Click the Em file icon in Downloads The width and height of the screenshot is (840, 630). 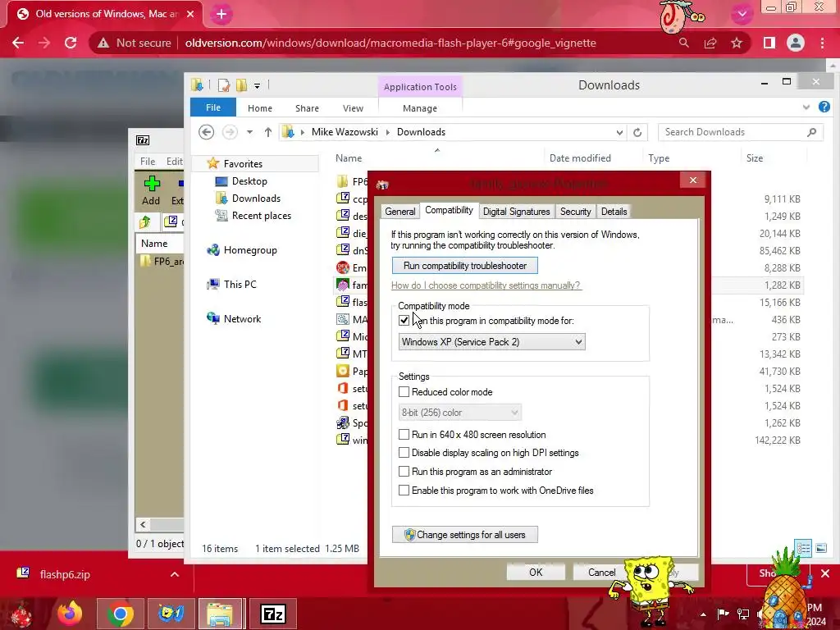(343, 267)
